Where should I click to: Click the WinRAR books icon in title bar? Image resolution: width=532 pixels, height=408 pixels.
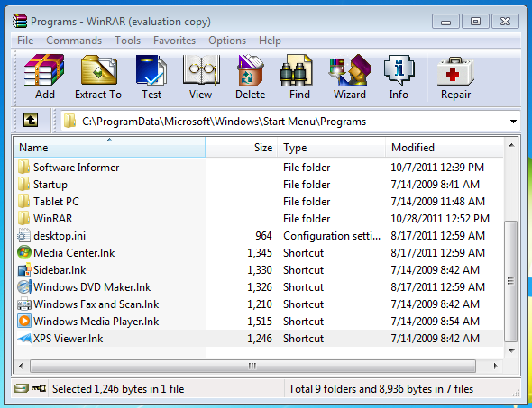pos(19,21)
